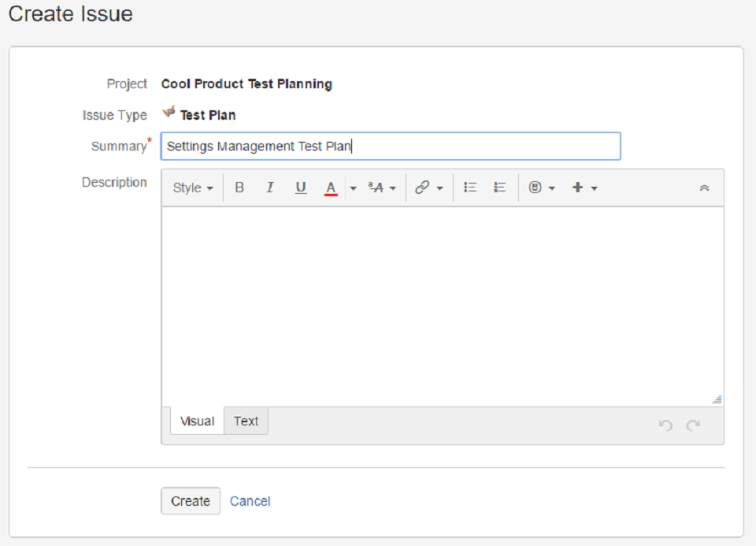This screenshot has width=756, height=546.
Task: Apply red text color button
Action: [x=331, y=188]
